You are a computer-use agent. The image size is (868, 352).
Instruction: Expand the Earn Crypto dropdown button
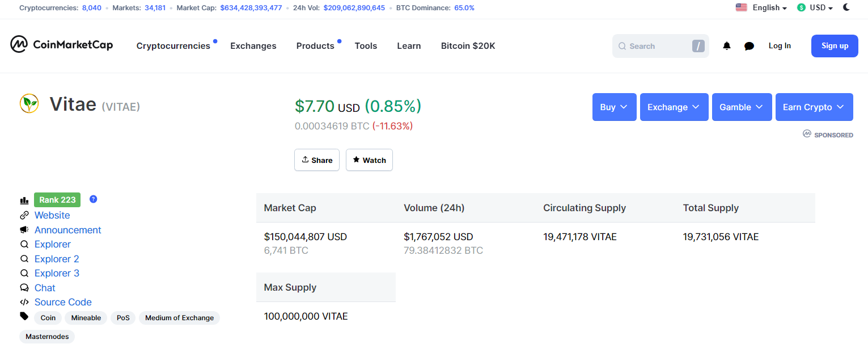click(814, 107)
